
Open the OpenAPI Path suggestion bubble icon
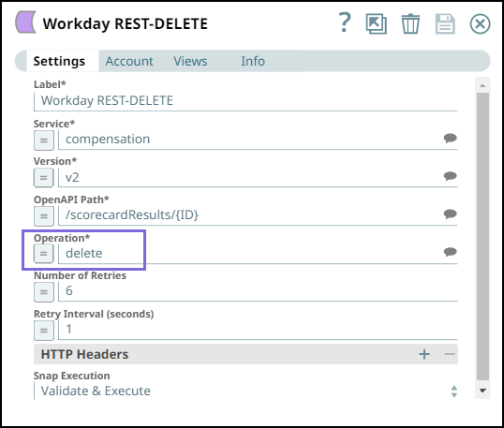450,214
